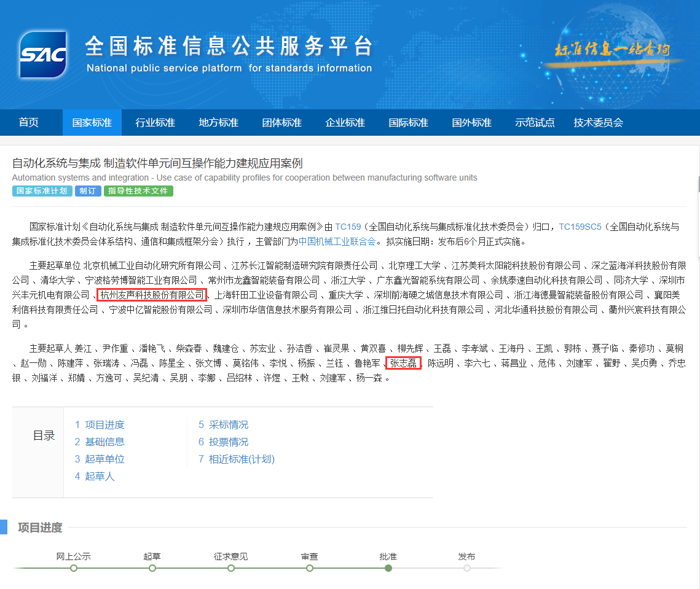Image resolution: width=700 pixels, height=589 pixels.
Task: Jump to 3 起草单位 in contents
Action: click(x=100, y=459)
